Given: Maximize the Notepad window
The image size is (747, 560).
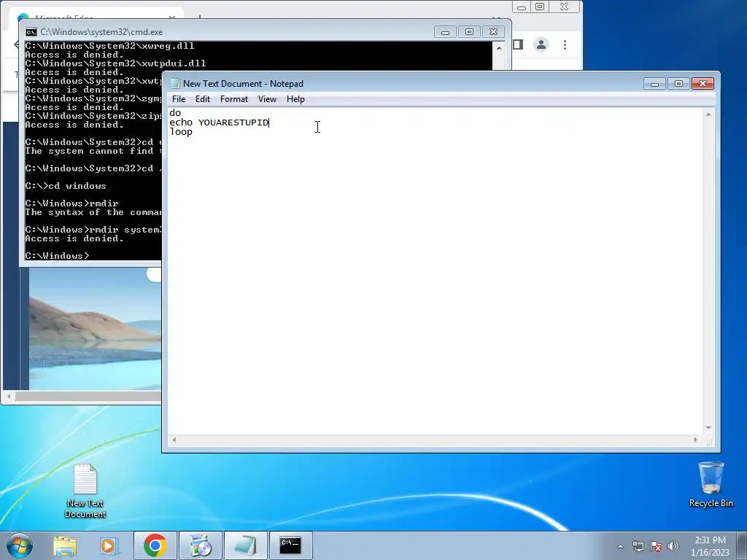Looking at the screenshot, I should coord(678,84).
